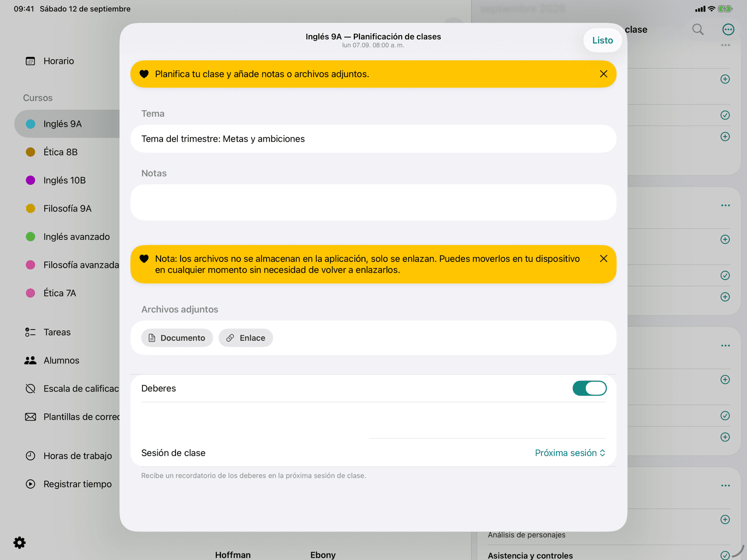This screenshot has width=747, height=560.
Task: Click the heart icon in 'Planifica tu clase' banner
Action: point(144,74)
